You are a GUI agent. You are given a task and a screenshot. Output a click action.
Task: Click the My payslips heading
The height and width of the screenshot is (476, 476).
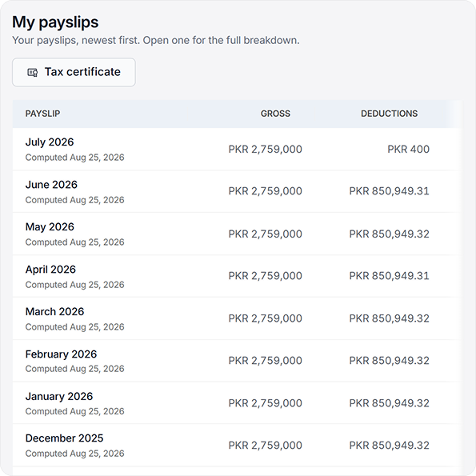tap(55, 22)
